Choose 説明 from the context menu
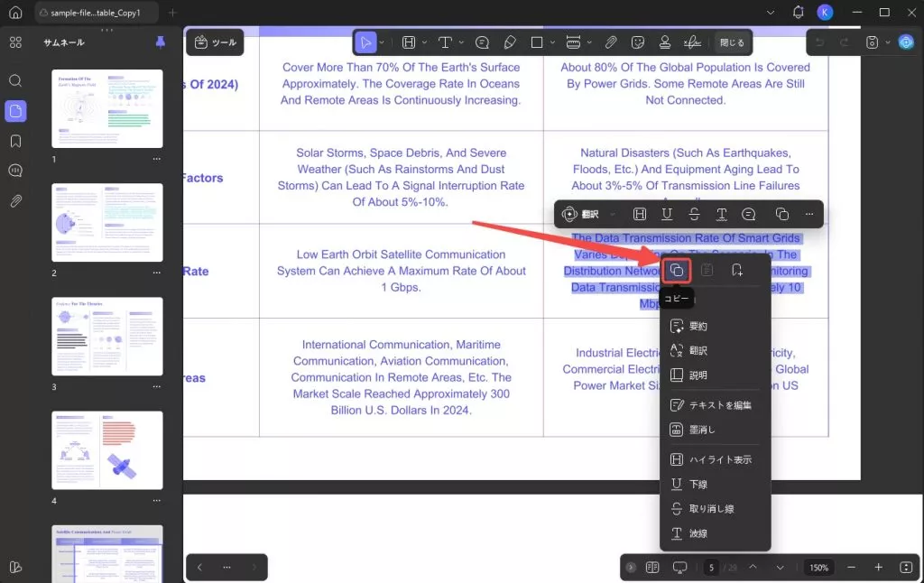 coord(715,375)
